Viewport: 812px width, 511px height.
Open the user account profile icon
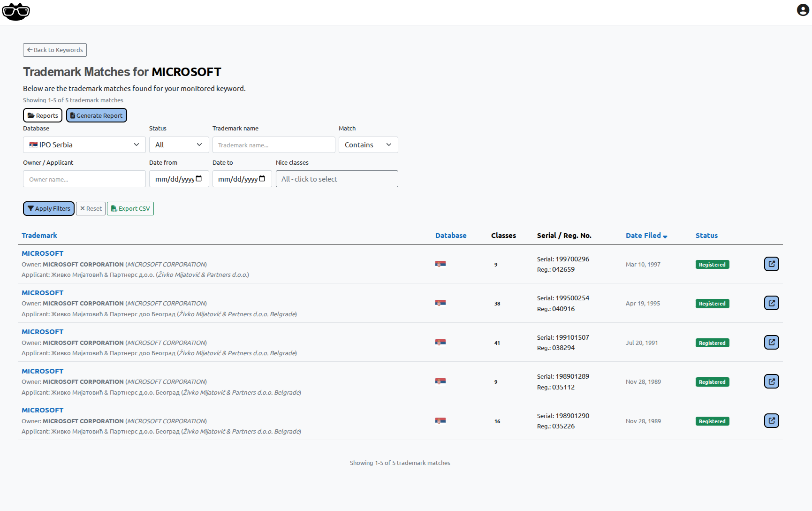pos(803,10)
